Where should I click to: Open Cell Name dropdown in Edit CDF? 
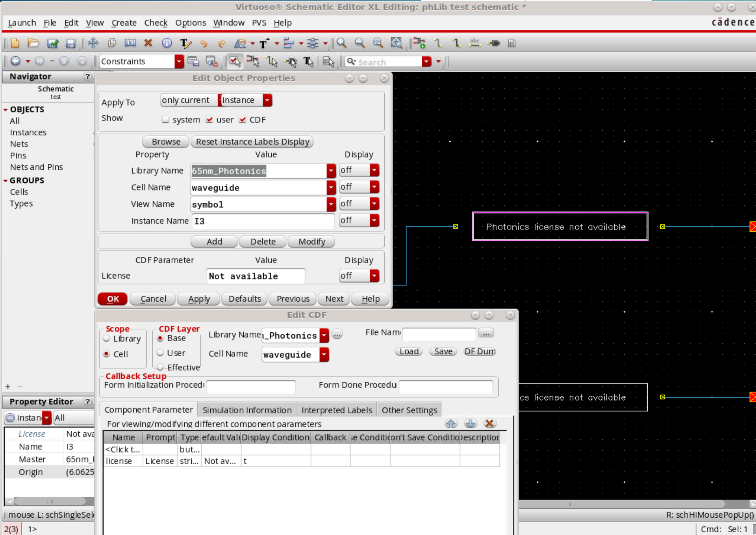coord(324,354)
